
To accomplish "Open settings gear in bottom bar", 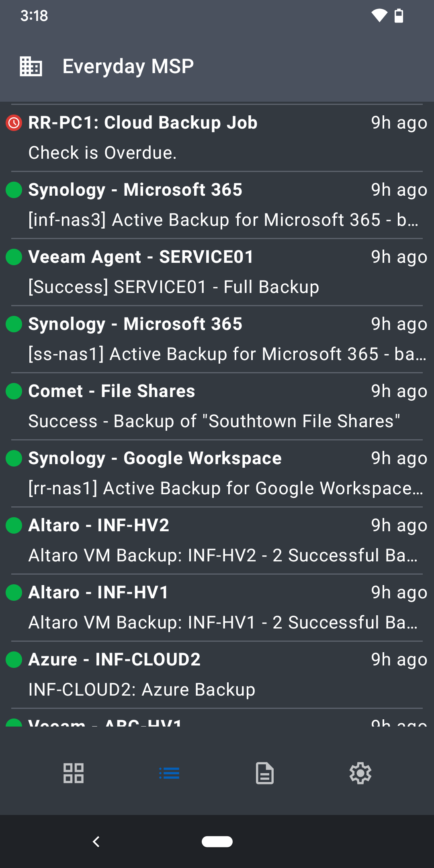I will coord(360,773).
